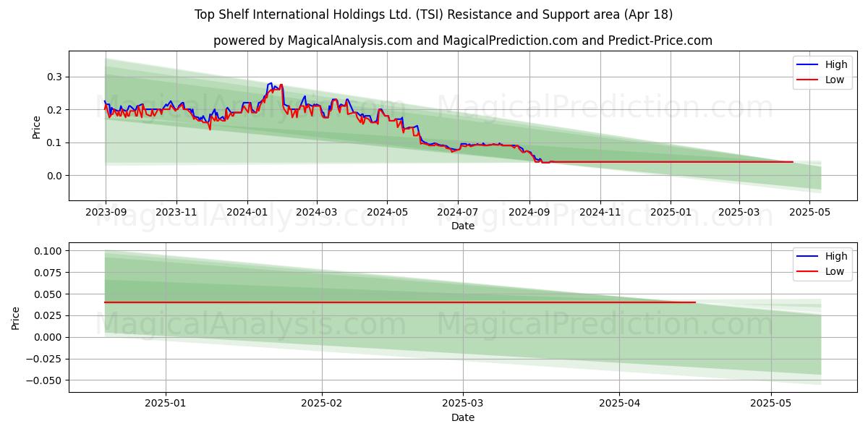868x434 pixels.
Task: Click the lower chart 2025-01 tick label
Action: point(166,404)
